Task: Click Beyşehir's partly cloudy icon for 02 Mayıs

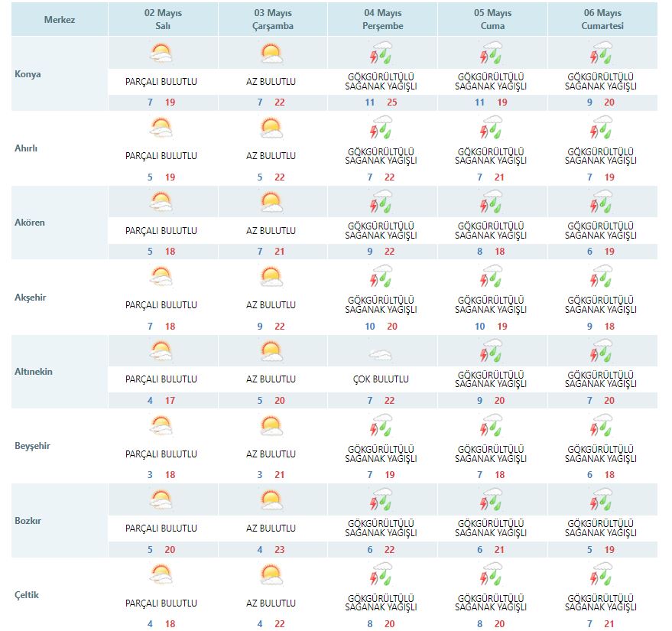Action: pyautogui.click(x=161, y=426)
